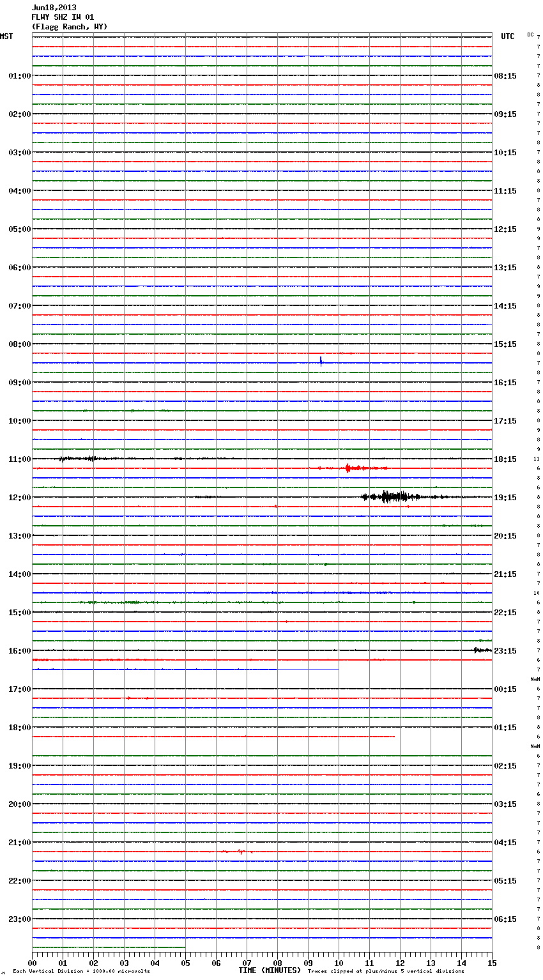The height and width of the screenshot is (980, 543).
Task: Click the red wiggle below the 21:00 trace
Action: (x=238, y=852)
